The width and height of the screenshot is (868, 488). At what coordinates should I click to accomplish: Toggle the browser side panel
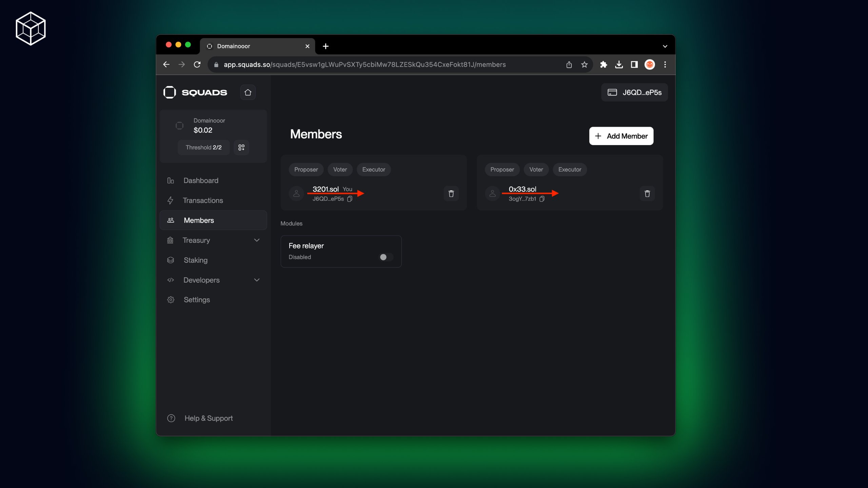coord(634,64)
